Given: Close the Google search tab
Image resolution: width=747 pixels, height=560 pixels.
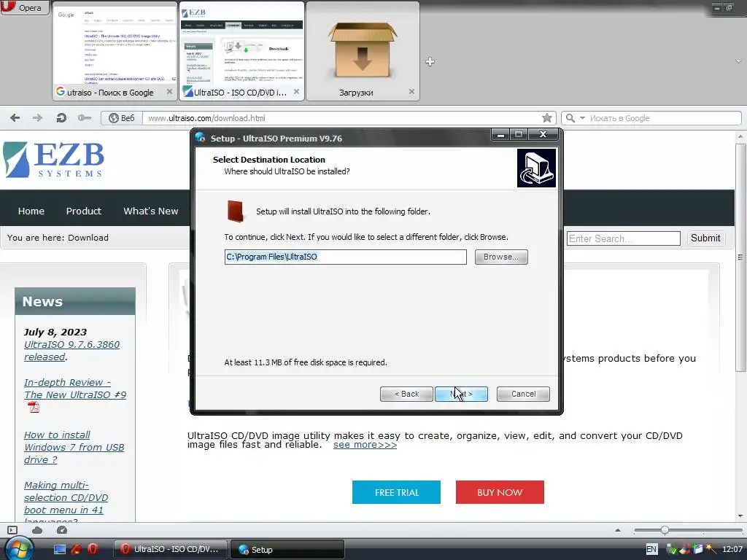Looking at the screenshot, I should click(x=169, y=91).
